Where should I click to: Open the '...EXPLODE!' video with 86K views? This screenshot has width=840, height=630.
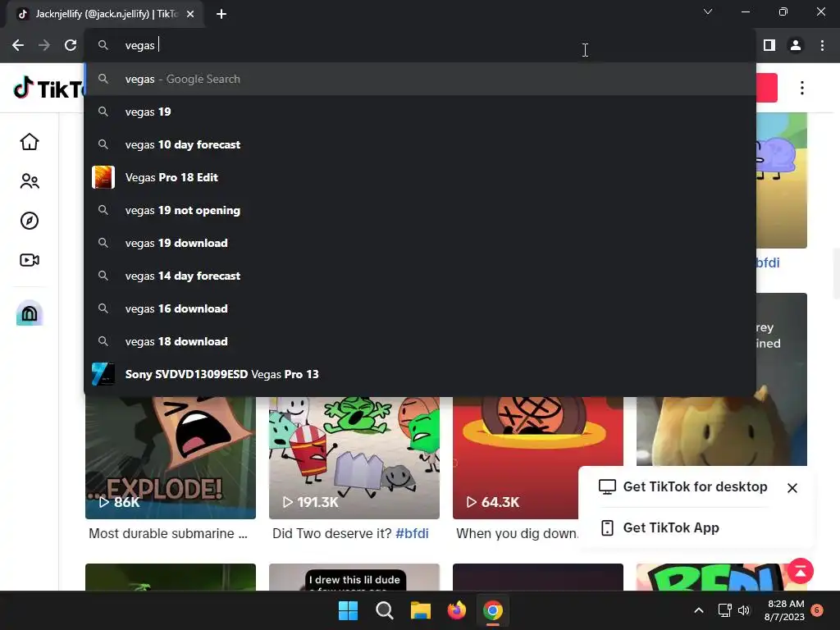(171, 458)
